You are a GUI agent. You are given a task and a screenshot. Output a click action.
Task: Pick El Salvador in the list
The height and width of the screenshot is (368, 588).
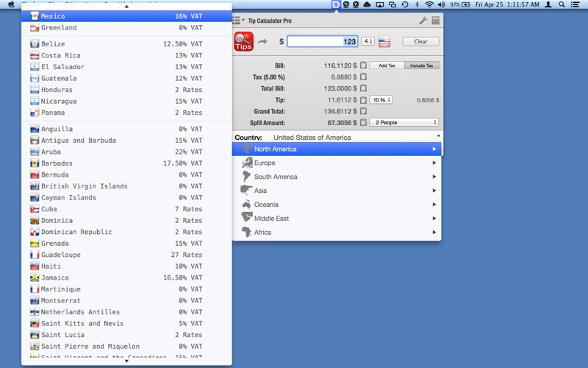pos(126,67)
